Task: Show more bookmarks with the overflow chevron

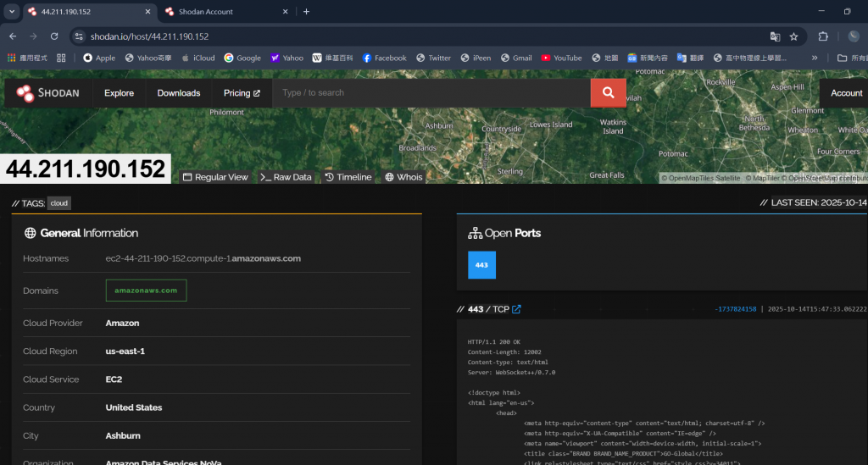Action: pyautogui.click(x=815, y=58)
